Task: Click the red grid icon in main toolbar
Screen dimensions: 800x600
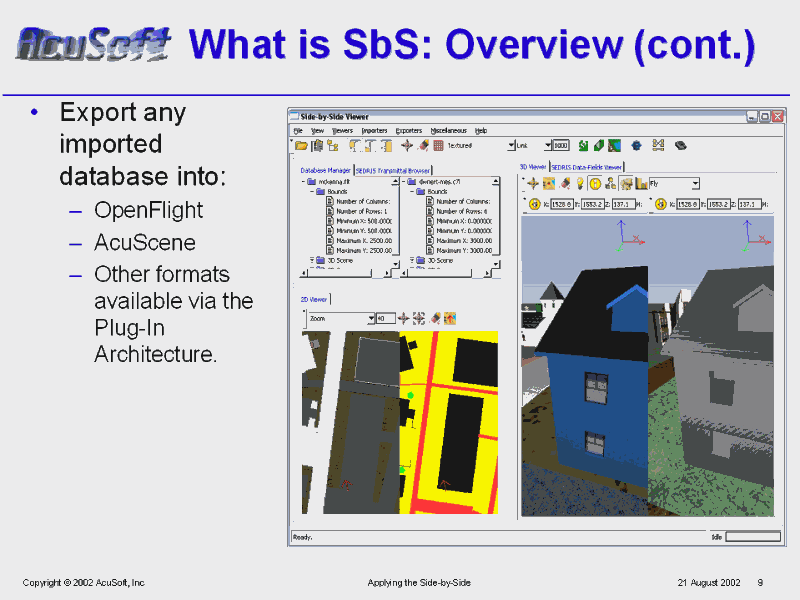Action: [438, 146]
